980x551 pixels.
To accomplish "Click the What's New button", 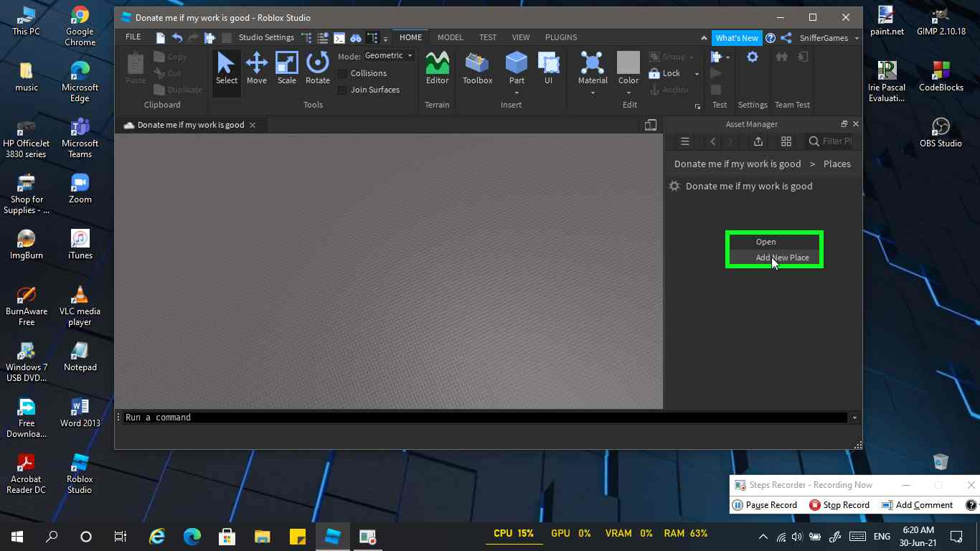I will [x=737, y=38].
